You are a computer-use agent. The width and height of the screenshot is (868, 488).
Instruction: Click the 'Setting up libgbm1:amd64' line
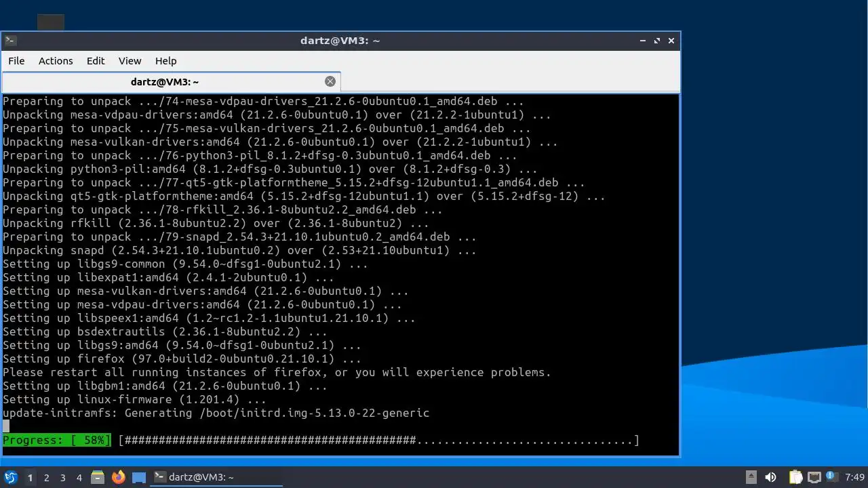165,386
